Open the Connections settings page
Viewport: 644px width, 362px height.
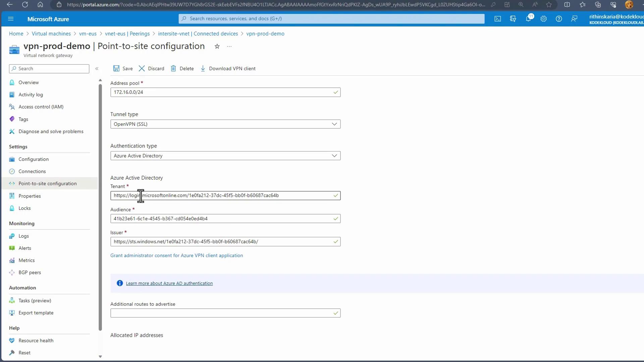(32, 171)
